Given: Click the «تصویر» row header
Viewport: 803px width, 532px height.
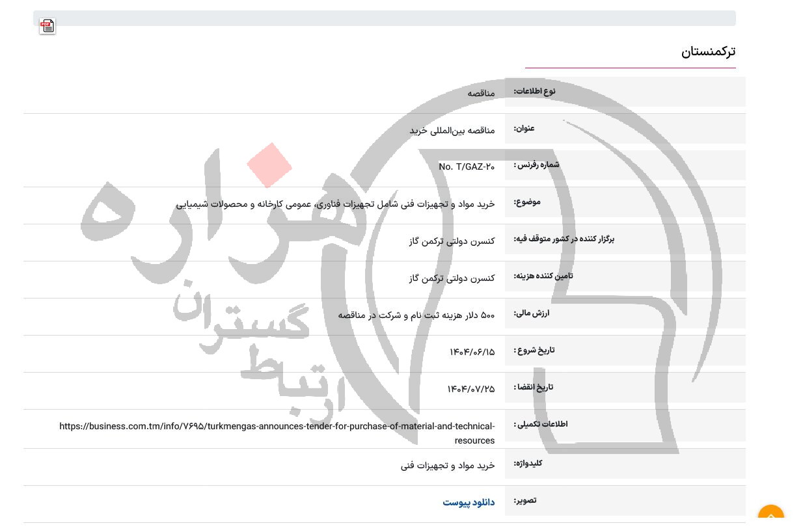Looking at the screenshot, I should 524,500.
